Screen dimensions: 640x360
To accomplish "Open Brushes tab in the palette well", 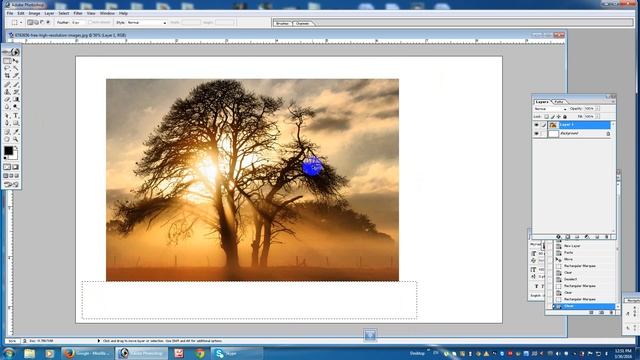I will coord(282,23).
